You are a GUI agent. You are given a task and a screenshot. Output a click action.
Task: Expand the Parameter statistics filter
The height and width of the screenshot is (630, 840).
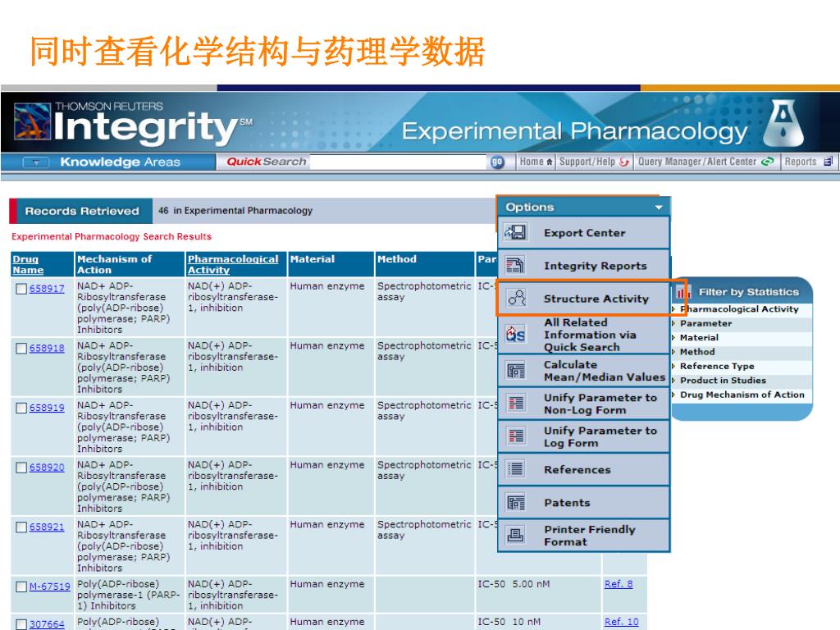click(673, 323)
